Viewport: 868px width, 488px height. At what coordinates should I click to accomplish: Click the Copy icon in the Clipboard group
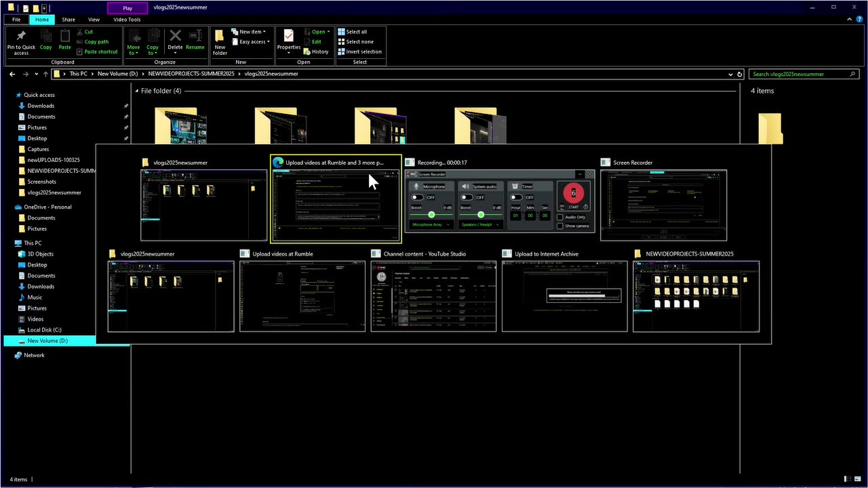(45, 39)
